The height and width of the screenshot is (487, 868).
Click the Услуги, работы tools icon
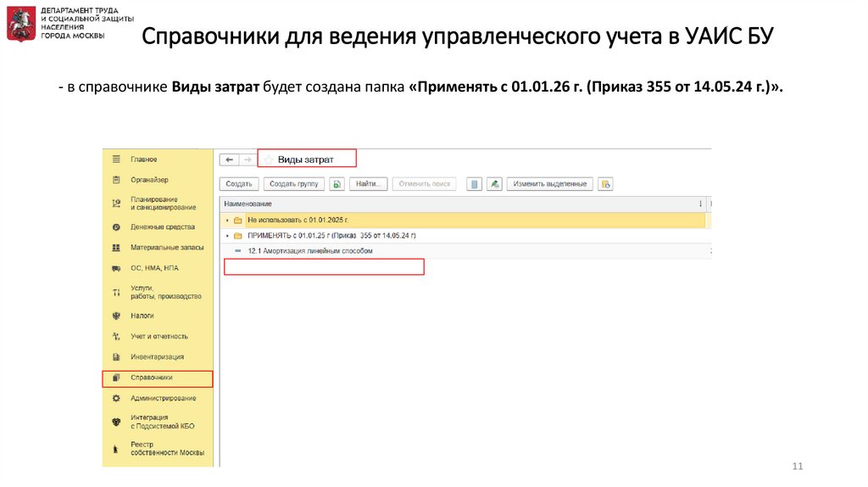tap(116, 292)
